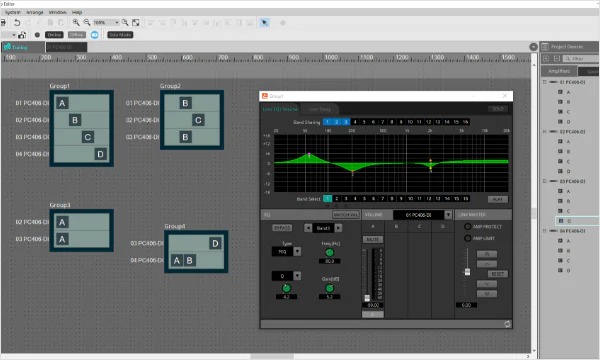Click the undo arrow icon in toolbar
This screenshot has width=600, height=360.
(x=17, y=23)
